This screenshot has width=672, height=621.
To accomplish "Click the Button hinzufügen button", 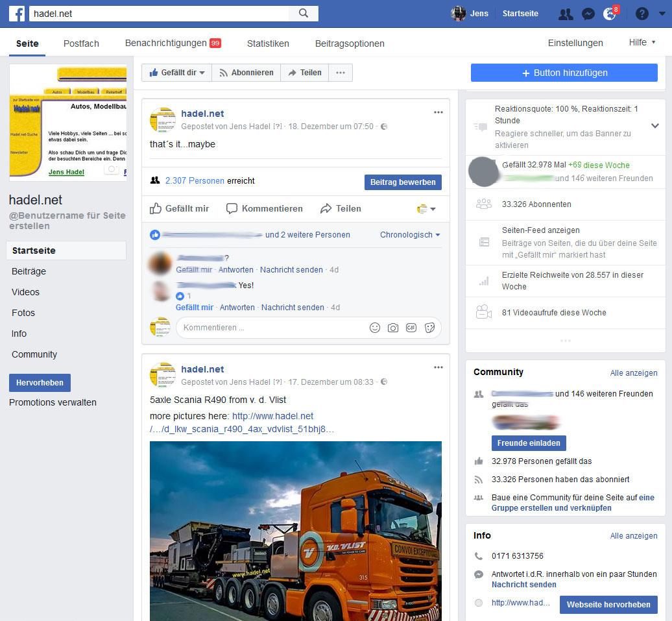I will tap(564, 73).
